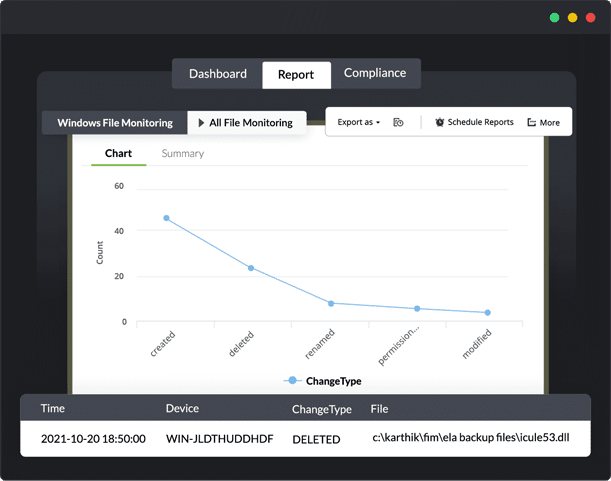Select the Report tab
Viewport: 611px width, 481px height.
(x=296, y=74)
